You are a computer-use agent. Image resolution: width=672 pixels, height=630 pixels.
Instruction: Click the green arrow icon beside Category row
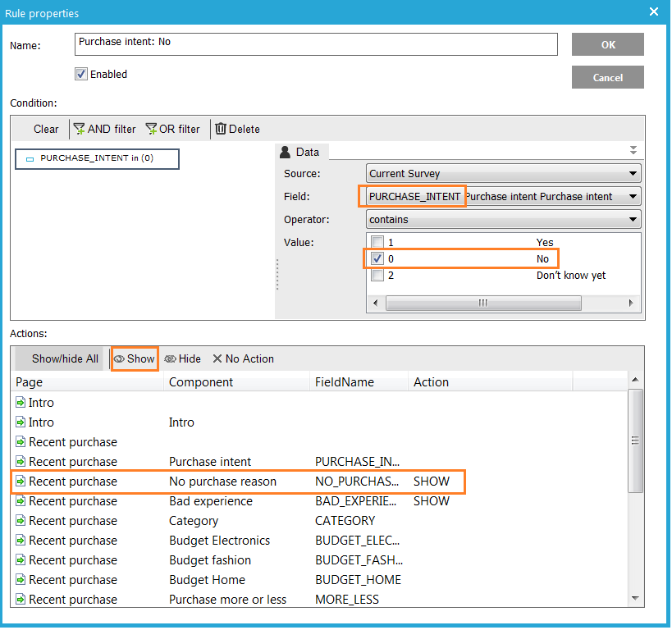[x=21, y=521]
